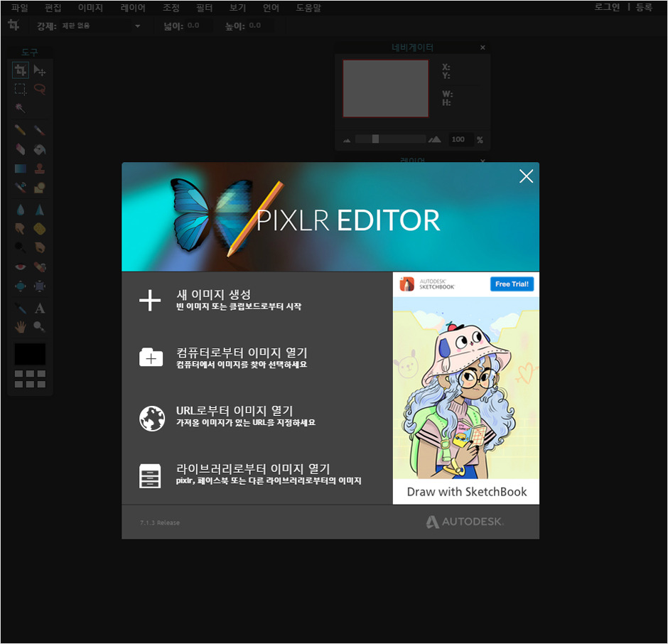Click the Navigator zoom slider handle
The height and width of the screenshot is (644, 668).
pyautogui.click(x=375, y=139)
